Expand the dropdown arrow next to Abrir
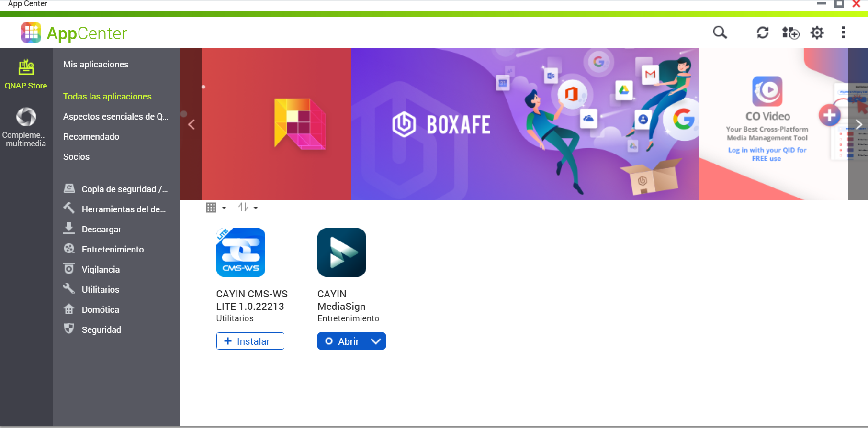This screenshot has height=428, width=868. (x=376, y=341)
